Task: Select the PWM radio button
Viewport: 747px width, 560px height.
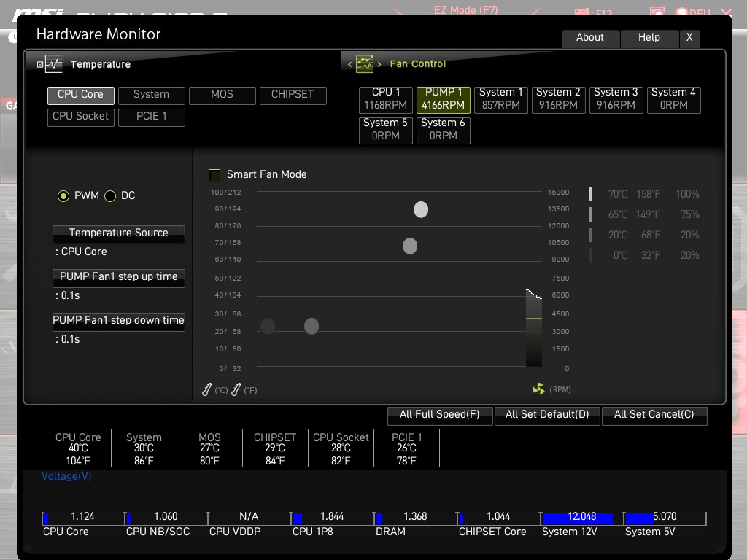Action: point(63,195)
